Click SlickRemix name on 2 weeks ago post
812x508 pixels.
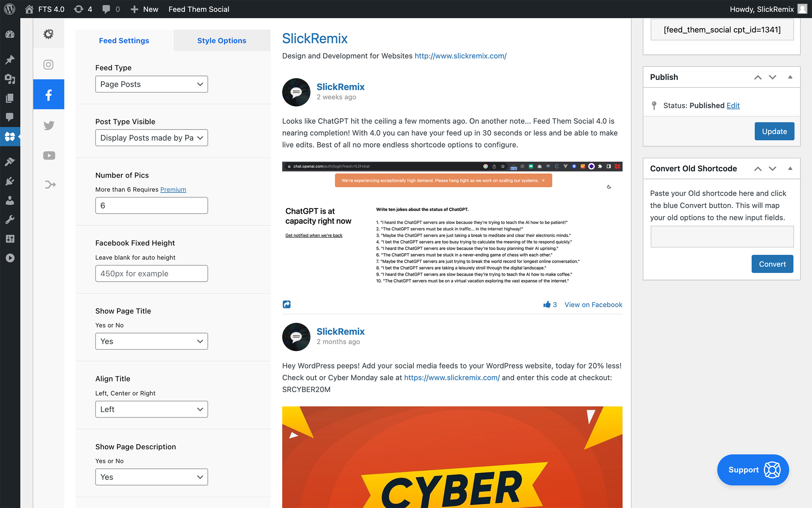(340, 87)
